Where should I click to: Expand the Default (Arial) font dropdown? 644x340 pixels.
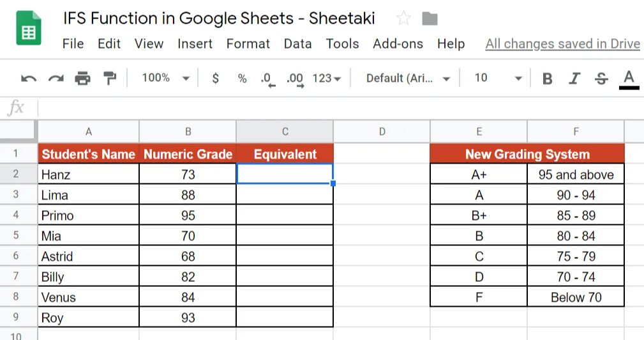click(408, 78)
